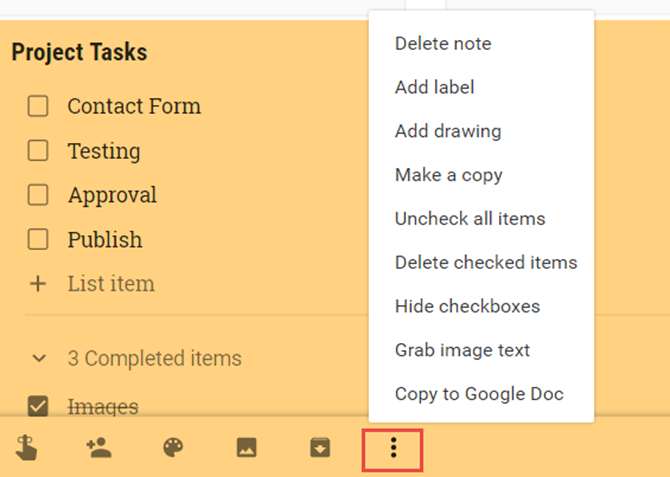
Task: Archive the note using archive icon
Action: coord(319,448)
